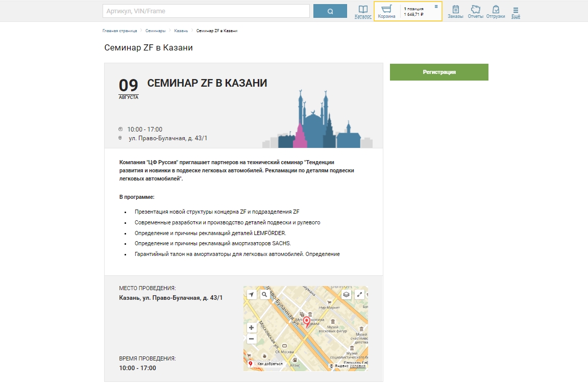Expand map to fullscreen

359,295
